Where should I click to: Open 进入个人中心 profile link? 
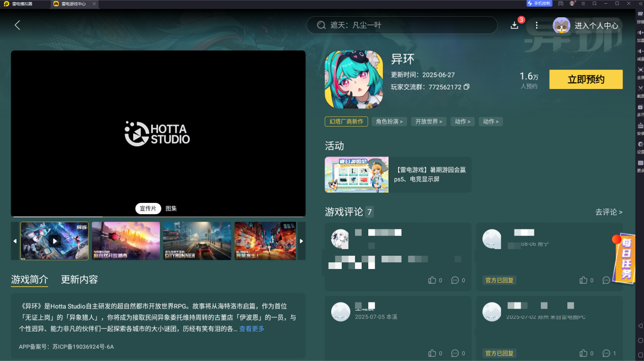596,25
